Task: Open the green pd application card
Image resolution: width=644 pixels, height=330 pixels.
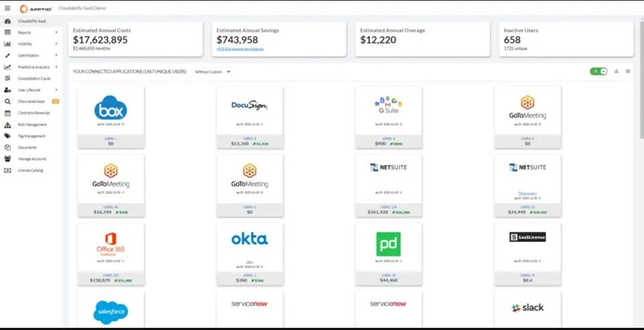Action: point(388,254)
